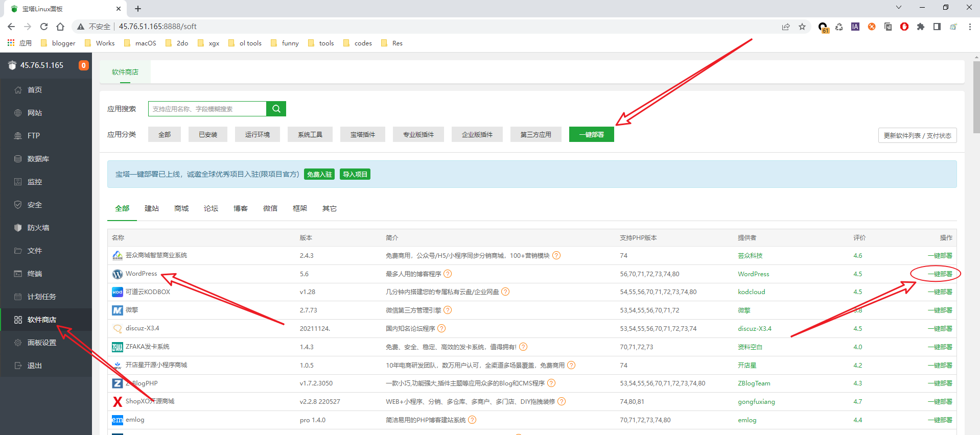Click the share page icon in address bar
980x435 pixels.
click(786, 27)
